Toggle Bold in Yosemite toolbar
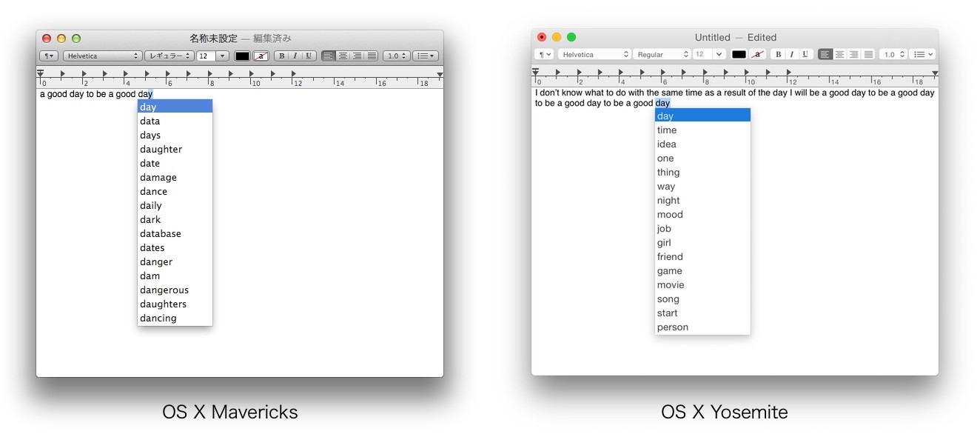Viewport: 980px width, 437px height. click(778, 55)
